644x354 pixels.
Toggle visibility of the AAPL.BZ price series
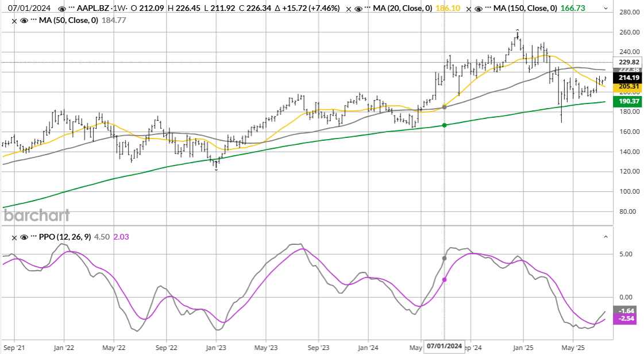coord(61,9)
